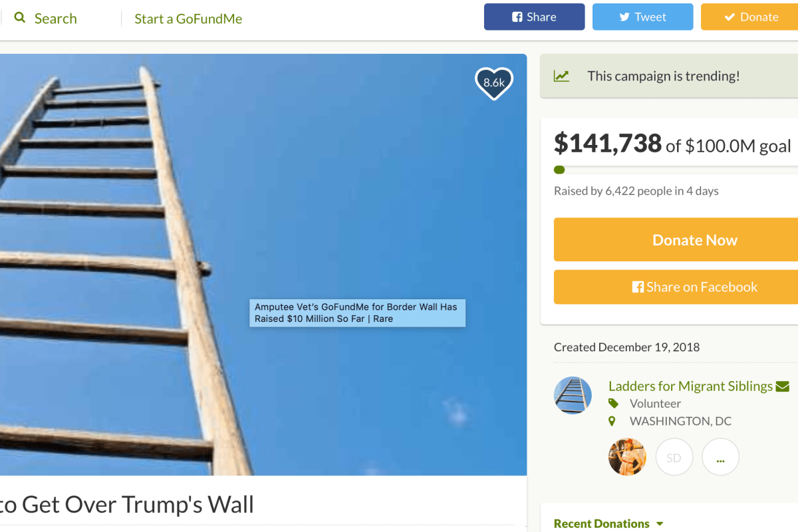Like campaign via 8.6k heart icon
The width and height of the screenshot is (798, 532).
click(494, 84)
